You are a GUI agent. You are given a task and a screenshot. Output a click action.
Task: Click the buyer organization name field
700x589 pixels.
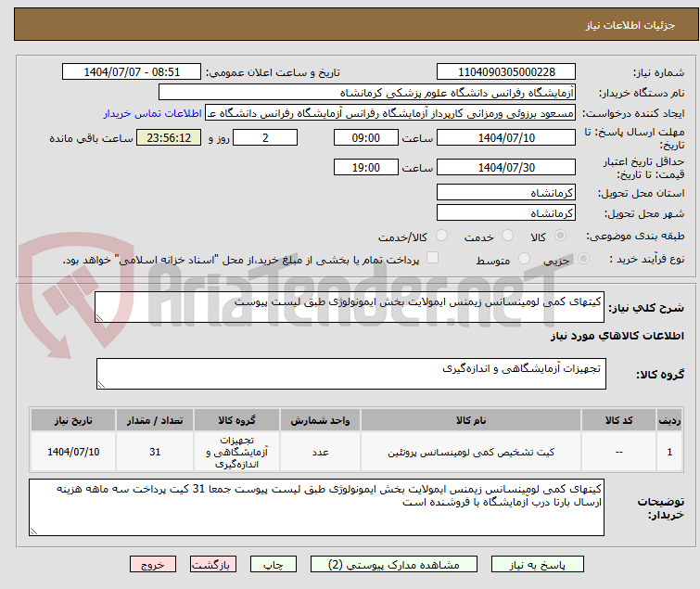pos(367,93)
